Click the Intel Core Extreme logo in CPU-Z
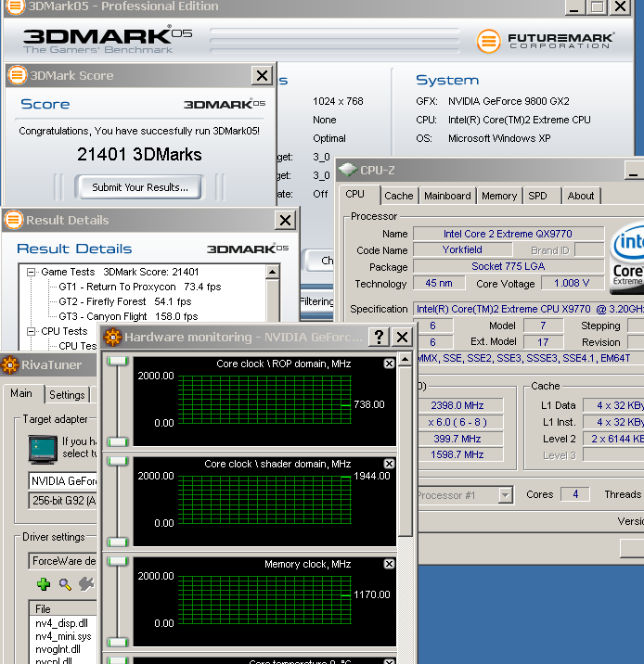Viewport: 644px width, 664px height. point(628,258)
